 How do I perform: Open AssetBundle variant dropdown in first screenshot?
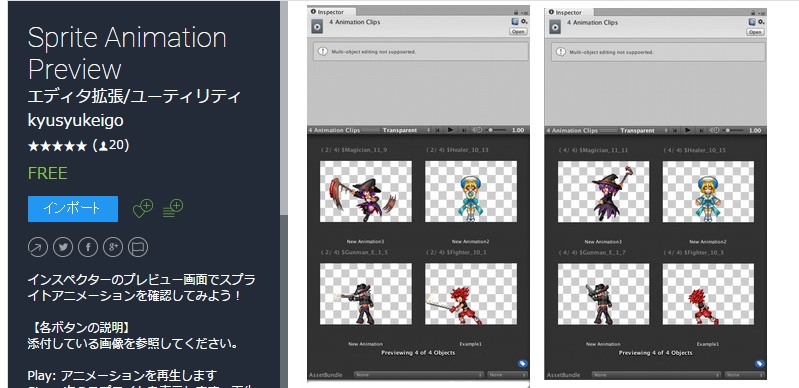(x=507, y=375)
